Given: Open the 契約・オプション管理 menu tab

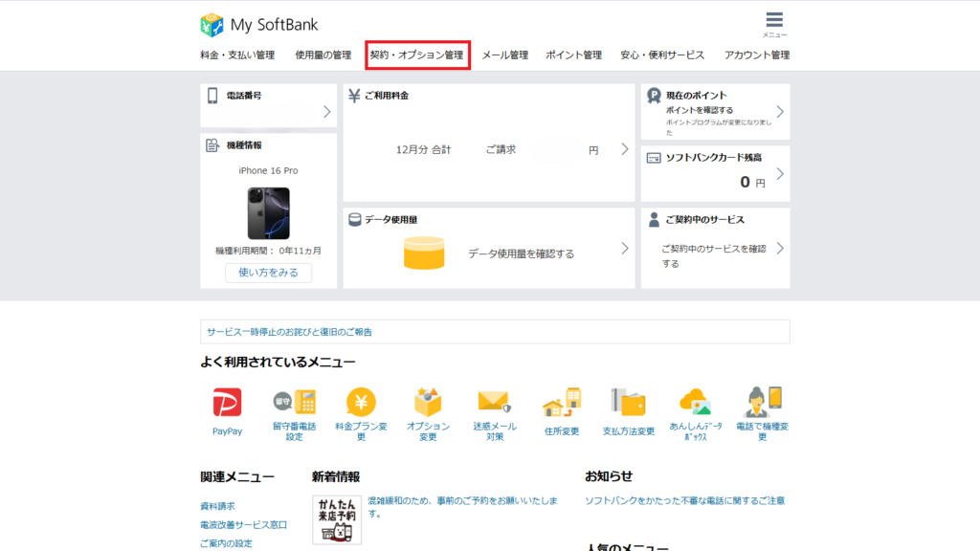Looking at the screenshot, I should (417, 55).
